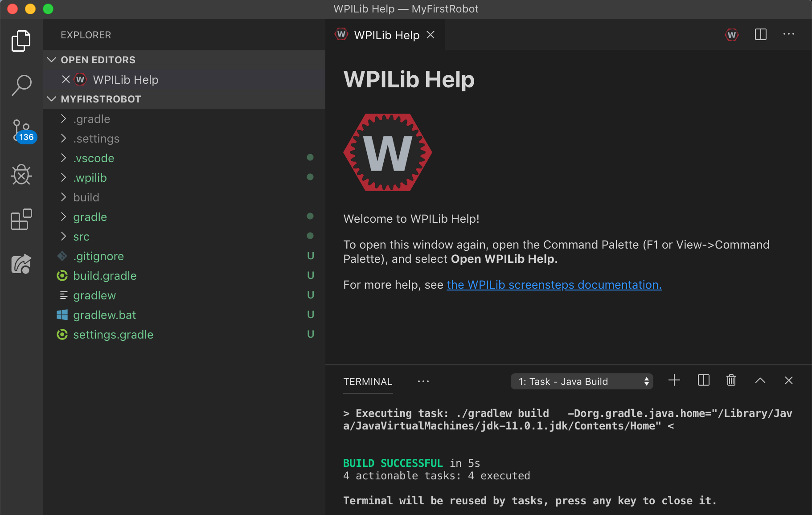The height and width of the screenshot is (515, 812).
Task: Open the Search view in activity bar
Action: (x=21, y=85)
